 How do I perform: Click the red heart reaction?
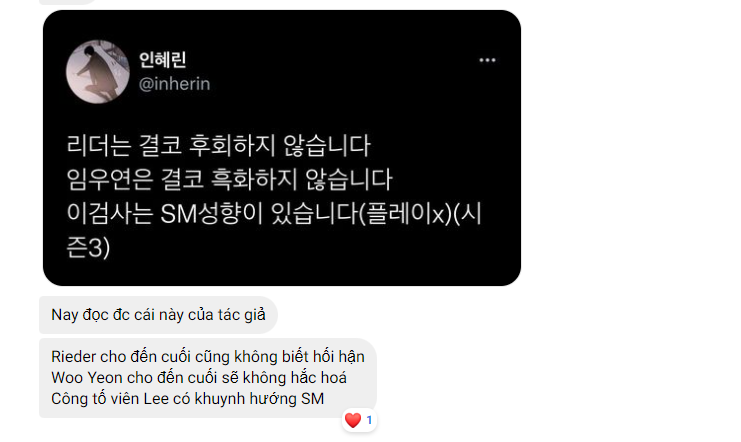click(x=353, y=420)
